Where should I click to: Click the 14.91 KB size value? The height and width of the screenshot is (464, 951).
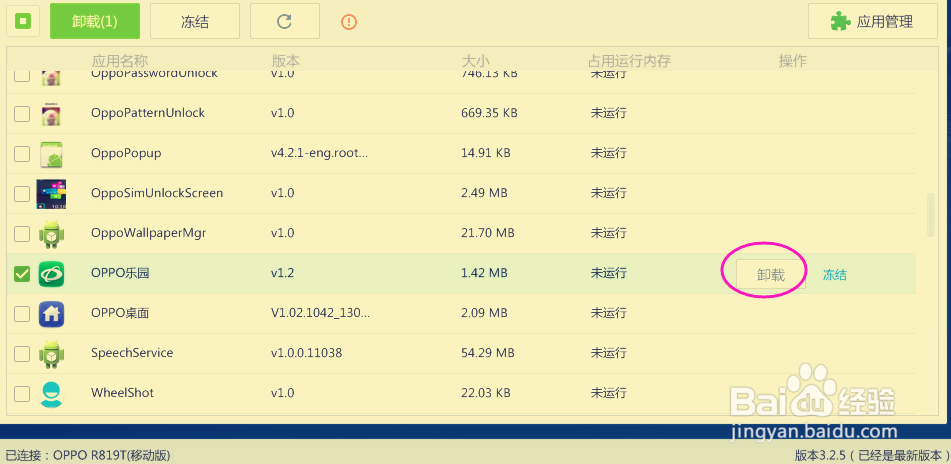[486, 153]
